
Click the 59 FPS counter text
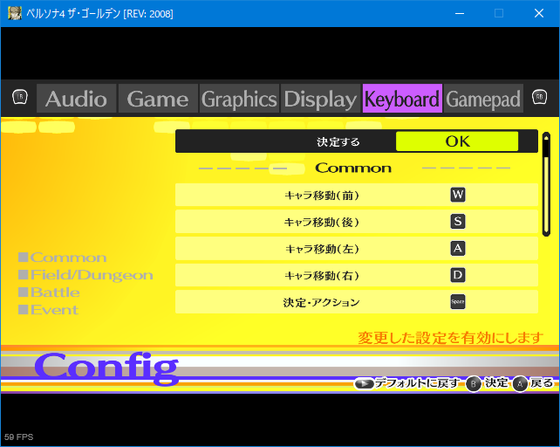tap(19, 437)
